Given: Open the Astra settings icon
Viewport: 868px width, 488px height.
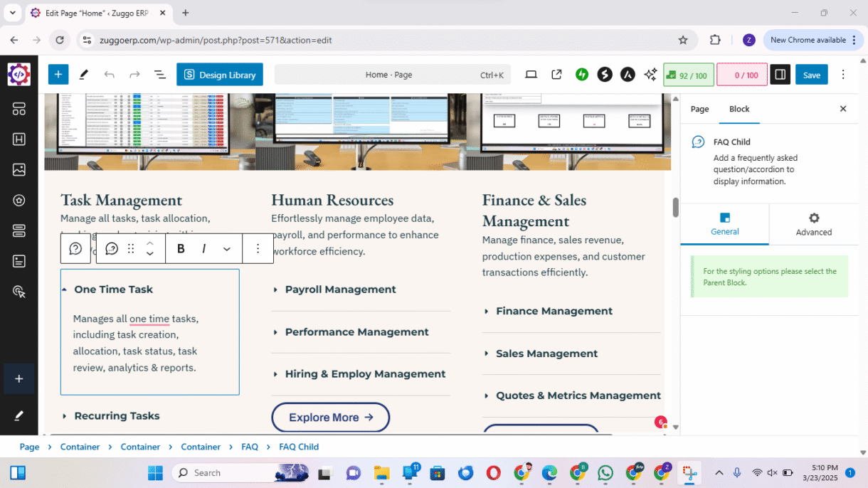Looking at the screenshot, I should pos(628,75).
